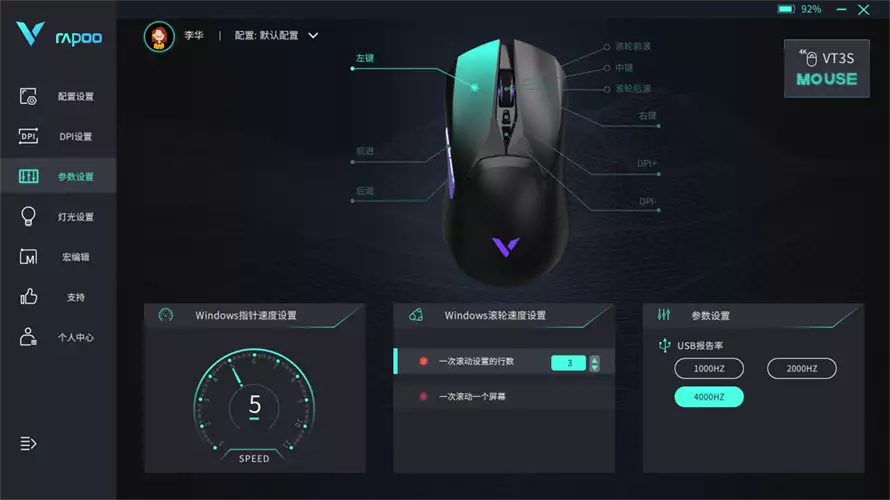
Task: Open the 宏编辑 macro editor icon
Action: coord(28,257)
